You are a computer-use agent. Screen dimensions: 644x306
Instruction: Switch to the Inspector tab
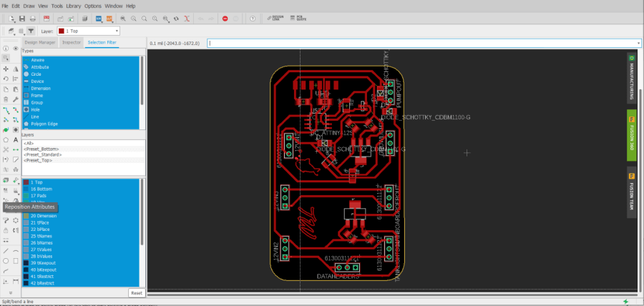pos(72,42)
